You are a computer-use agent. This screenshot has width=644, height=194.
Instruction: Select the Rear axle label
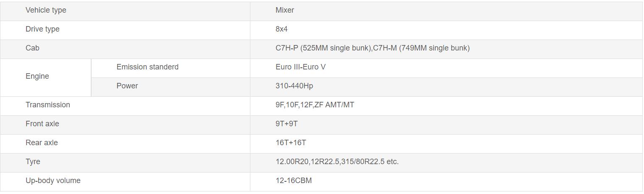42,143
